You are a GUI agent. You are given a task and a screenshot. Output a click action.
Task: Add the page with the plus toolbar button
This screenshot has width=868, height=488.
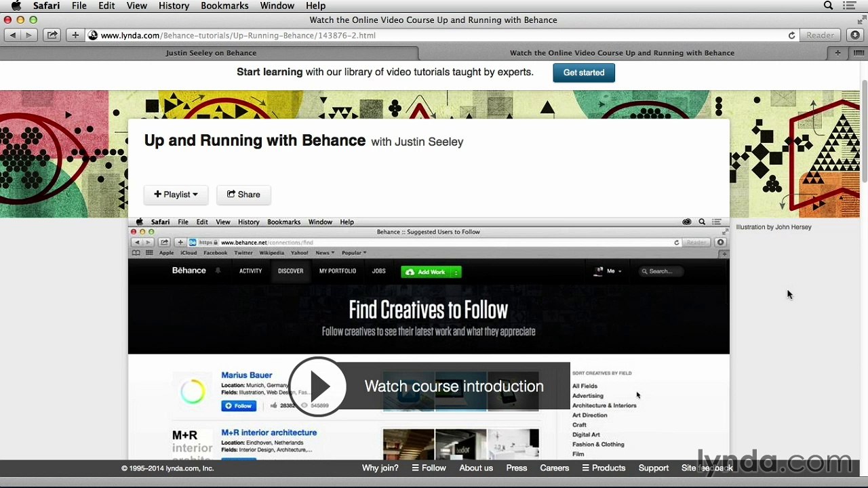coord(75,35)
